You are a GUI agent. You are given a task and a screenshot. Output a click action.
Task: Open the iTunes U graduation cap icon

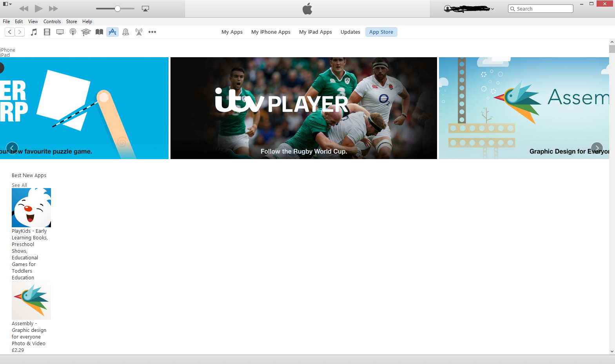pos(86,32)
